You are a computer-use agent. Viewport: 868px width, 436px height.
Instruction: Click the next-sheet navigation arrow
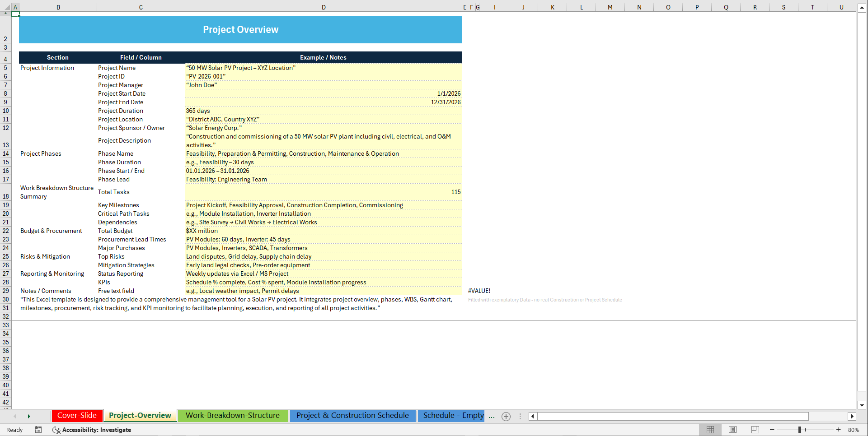(29, 416)
